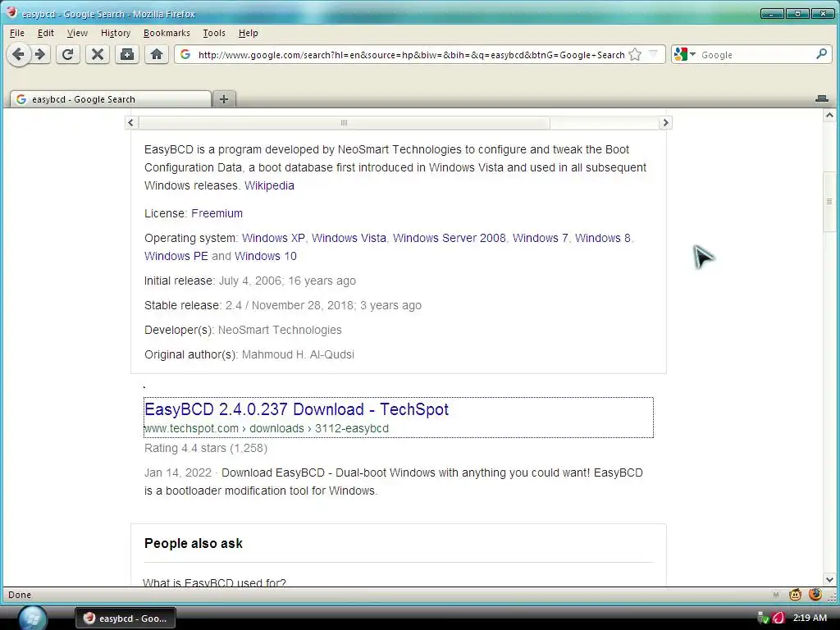Click the vertical scrollbar thumb
The image size is (840, 630).
(829, 202)
